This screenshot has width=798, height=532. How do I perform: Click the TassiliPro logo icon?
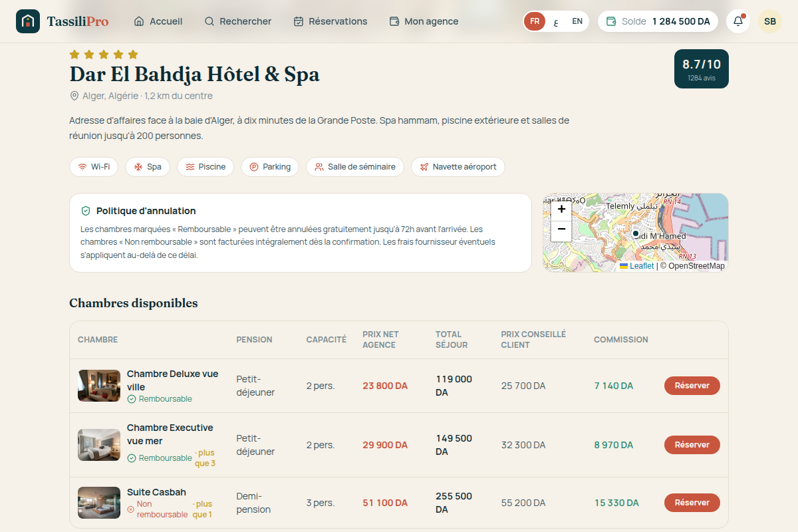(28, 21)
